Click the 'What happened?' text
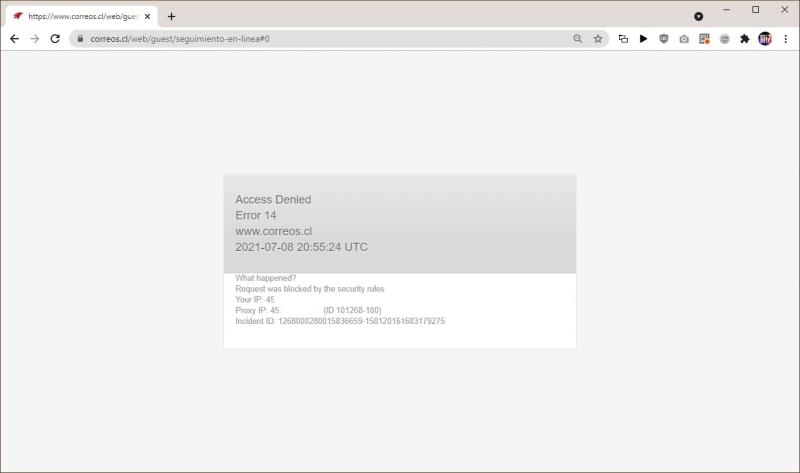This screenshot has height=473, width=800. pyautogui.click(x=265, y=278)
